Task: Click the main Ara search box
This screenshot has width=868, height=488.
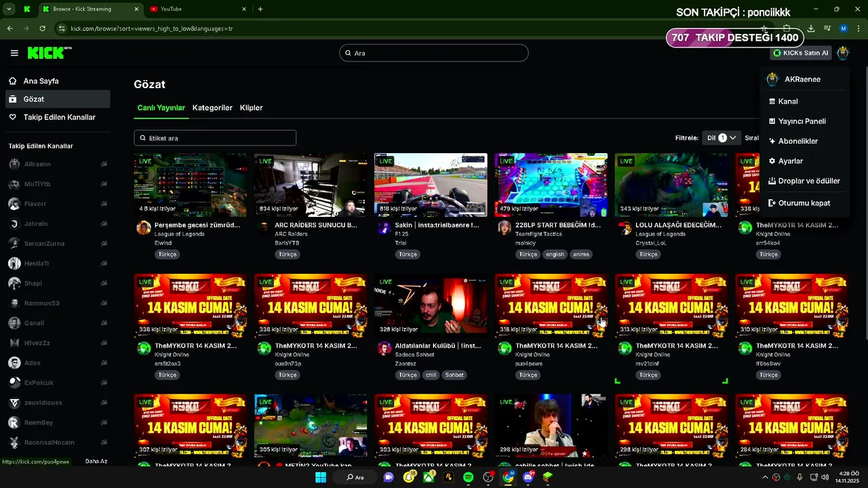Action: (x=433, y=53)
